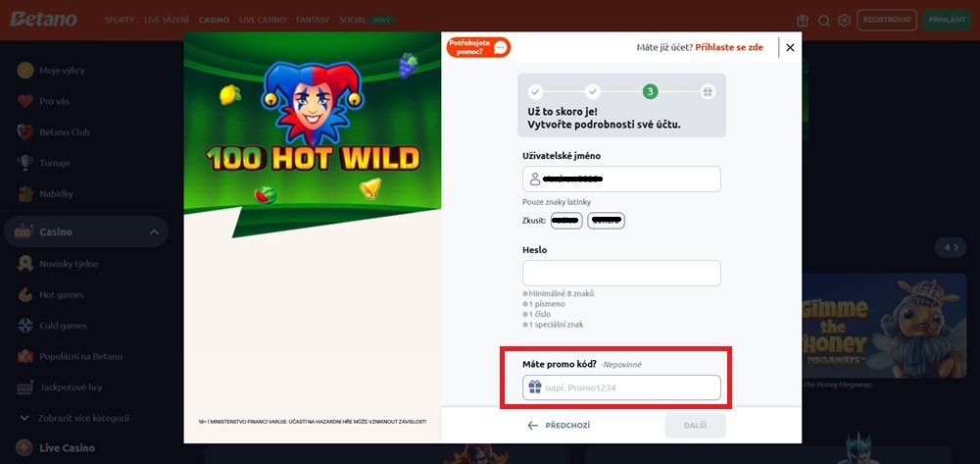Viewport: 980px width, 464px height.
Task: Click the gift step indicator icon
Action: [x=707, y=92]
